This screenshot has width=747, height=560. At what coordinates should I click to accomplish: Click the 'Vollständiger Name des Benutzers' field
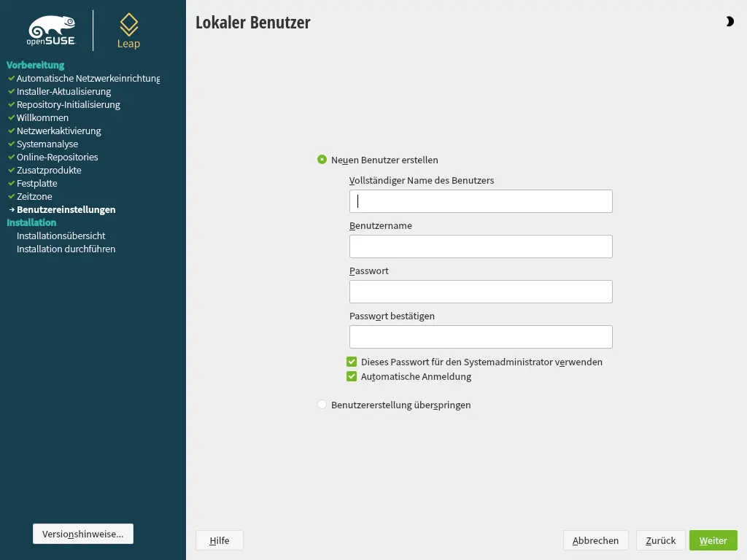click(x=481, y=201)
